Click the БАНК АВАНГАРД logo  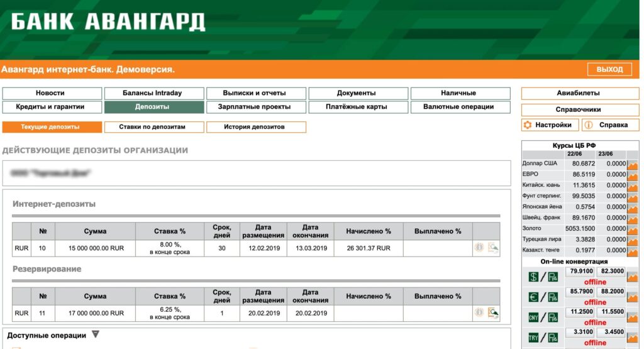pos(108,22)
